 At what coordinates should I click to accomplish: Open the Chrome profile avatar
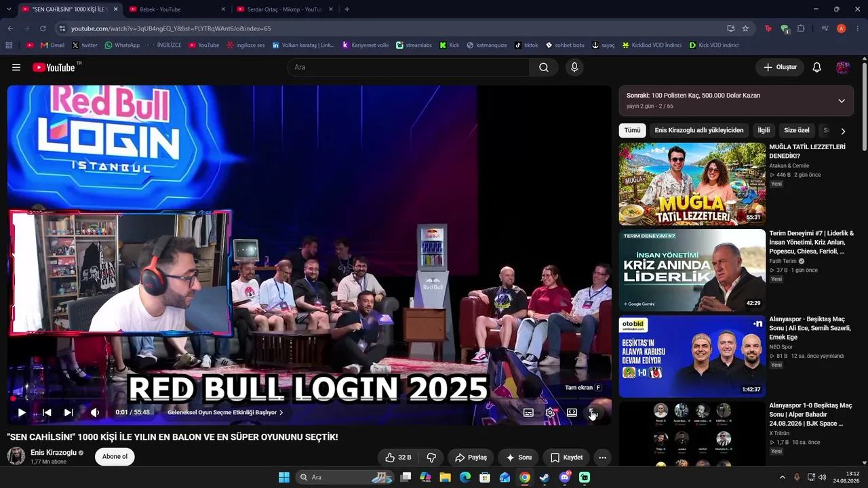tap(842, 28)
